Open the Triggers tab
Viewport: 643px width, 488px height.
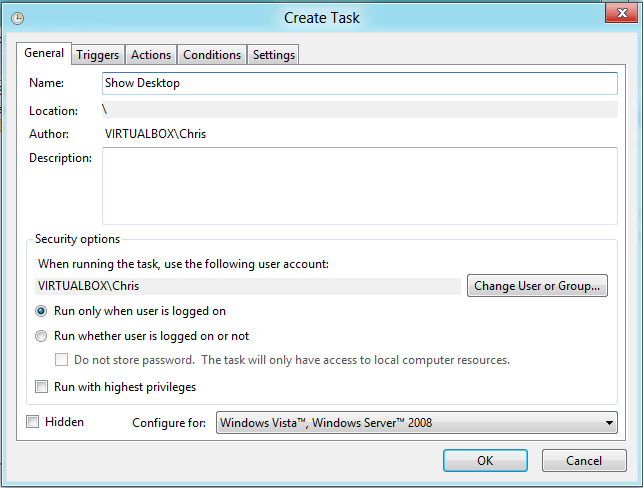[x=98, y=55]
